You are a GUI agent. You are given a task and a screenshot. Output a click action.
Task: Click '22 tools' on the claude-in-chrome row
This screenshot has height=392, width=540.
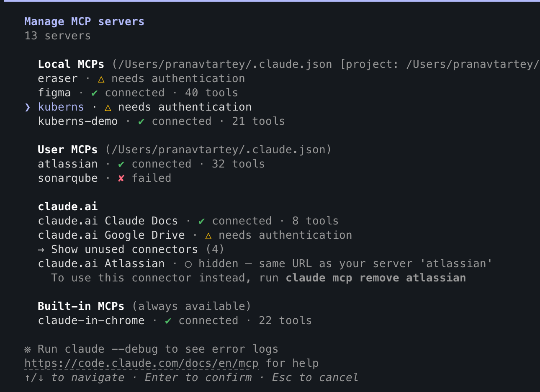(x=285, y=321)
